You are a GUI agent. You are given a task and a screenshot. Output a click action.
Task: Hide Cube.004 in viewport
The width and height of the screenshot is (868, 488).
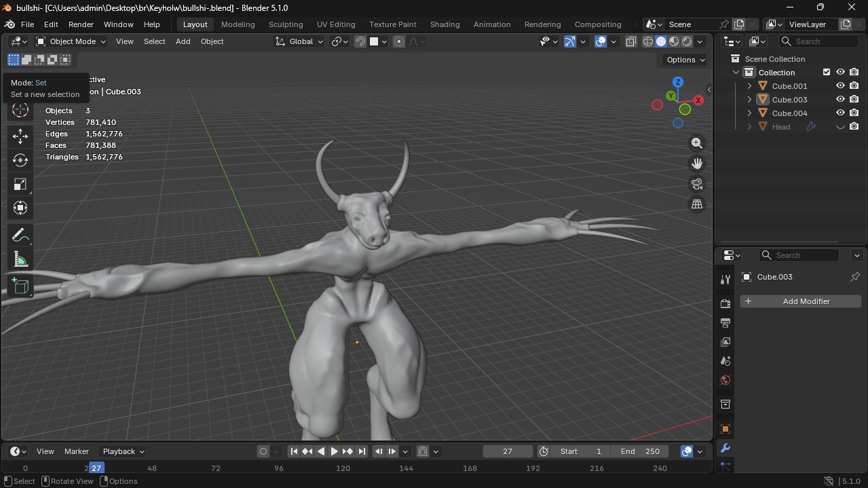tap(840, 113)
